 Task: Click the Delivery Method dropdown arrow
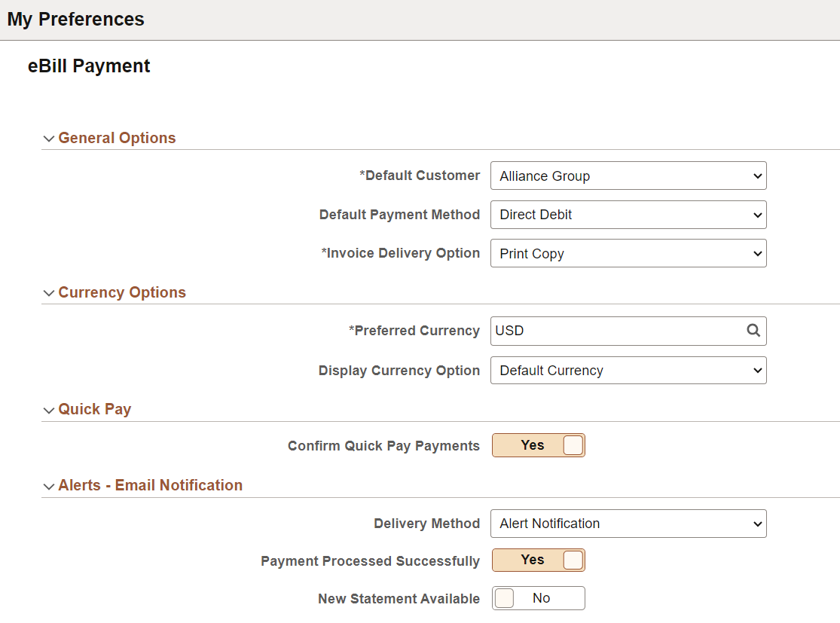tap(756, 524)
